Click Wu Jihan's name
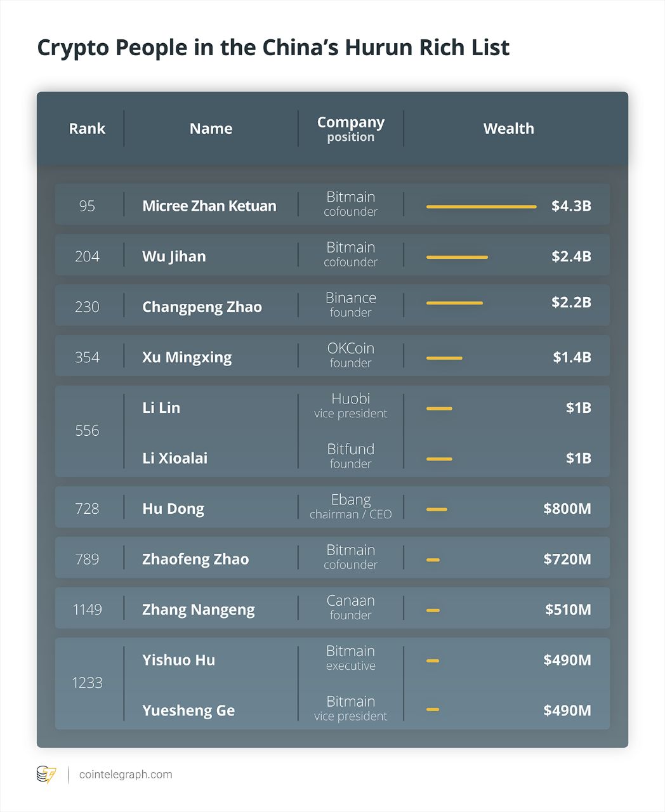This screenshot has height=812, width=665. pos(174,257)
